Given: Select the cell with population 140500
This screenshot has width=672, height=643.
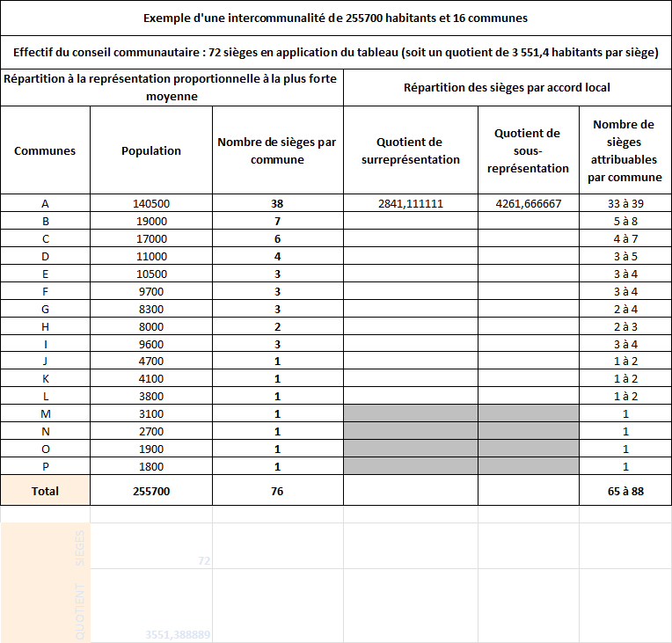Looking at the screenshot, I should (151, 203).
